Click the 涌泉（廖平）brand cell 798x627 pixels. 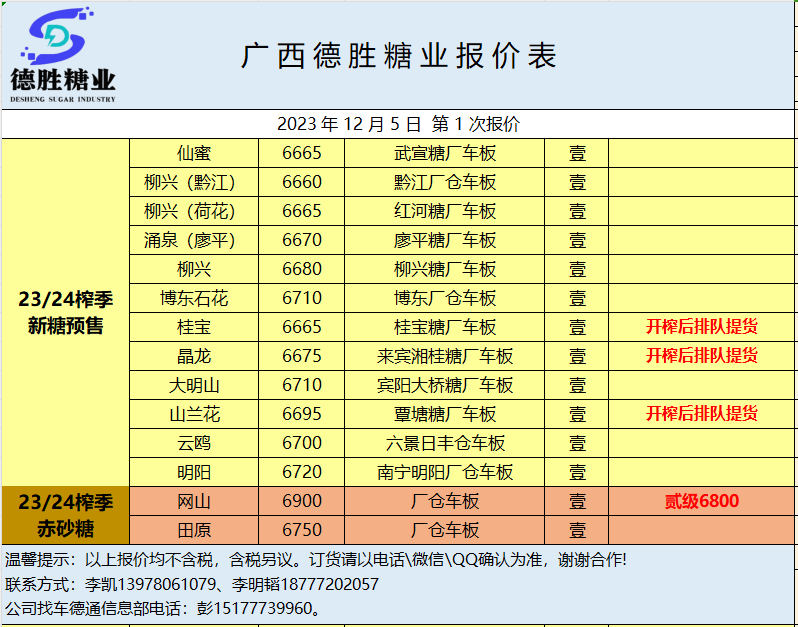[194, 240]
